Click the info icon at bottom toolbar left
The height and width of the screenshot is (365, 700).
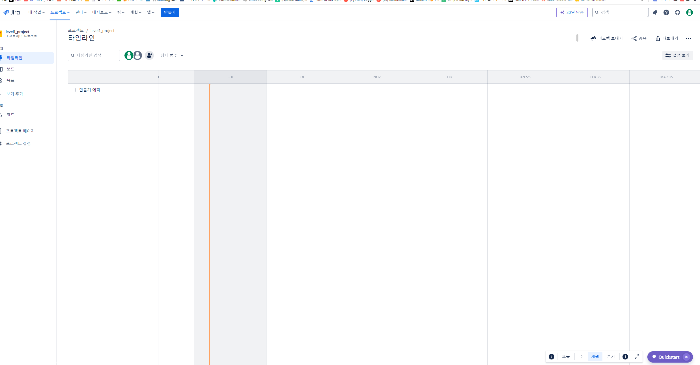pos(551,357)
